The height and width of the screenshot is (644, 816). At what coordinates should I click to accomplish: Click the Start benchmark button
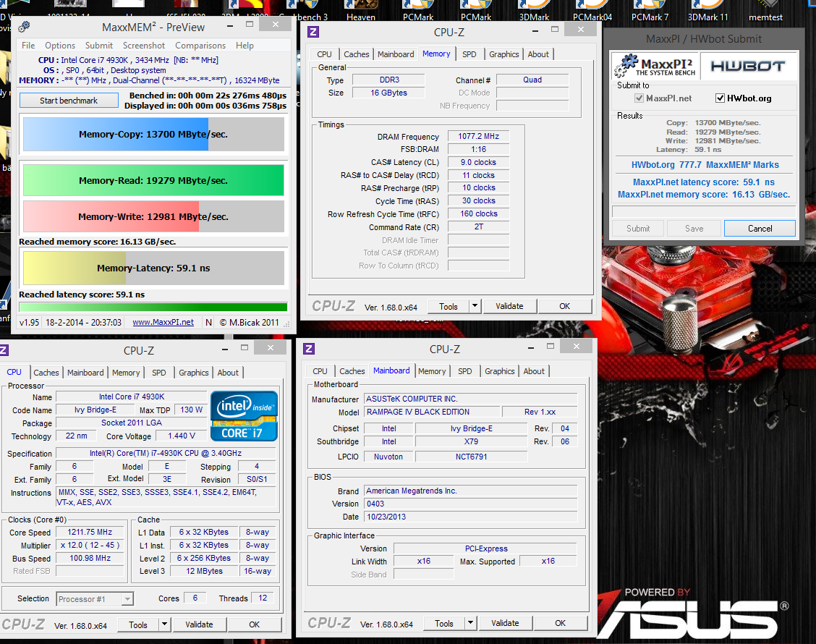69,101
